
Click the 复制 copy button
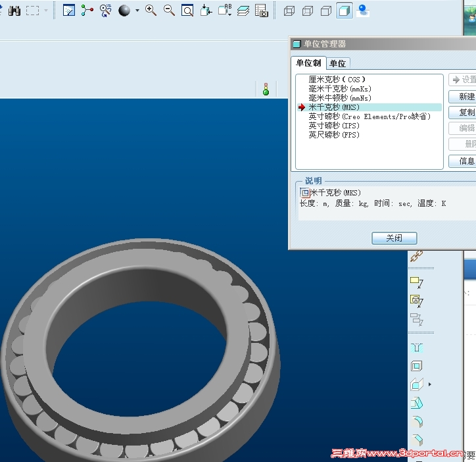click(462, 112)
